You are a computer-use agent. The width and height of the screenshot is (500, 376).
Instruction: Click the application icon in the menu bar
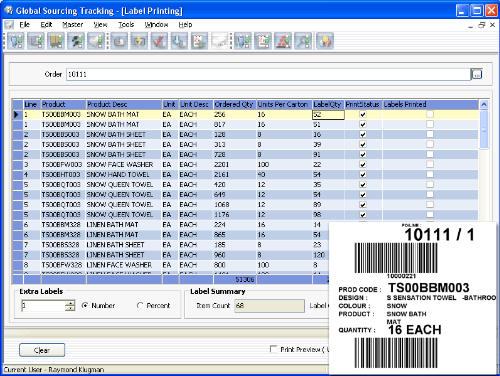(x=9, y=25)
